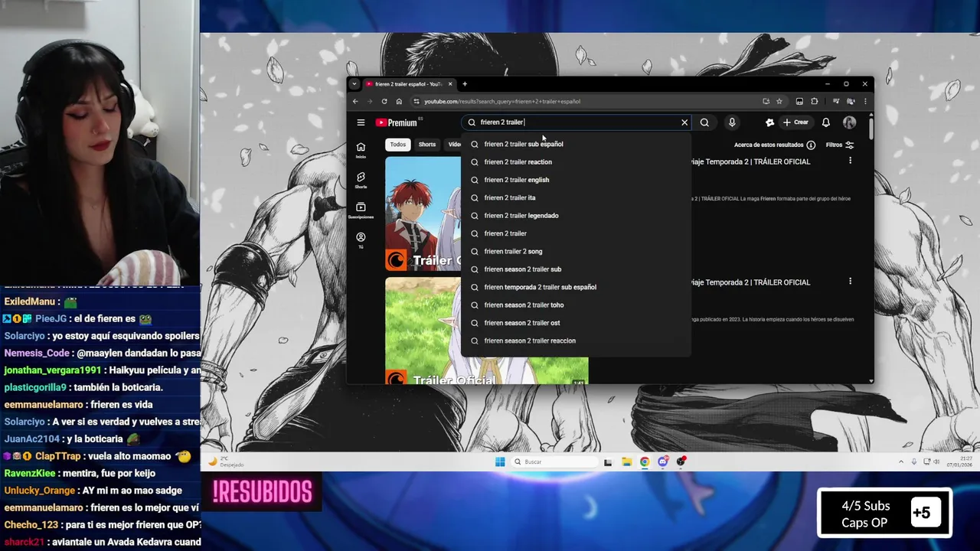The width and height of the screenshot is (980, 551).
Task: Close the 'frieren 2 trailer español' tab
Action: (450, 84)
